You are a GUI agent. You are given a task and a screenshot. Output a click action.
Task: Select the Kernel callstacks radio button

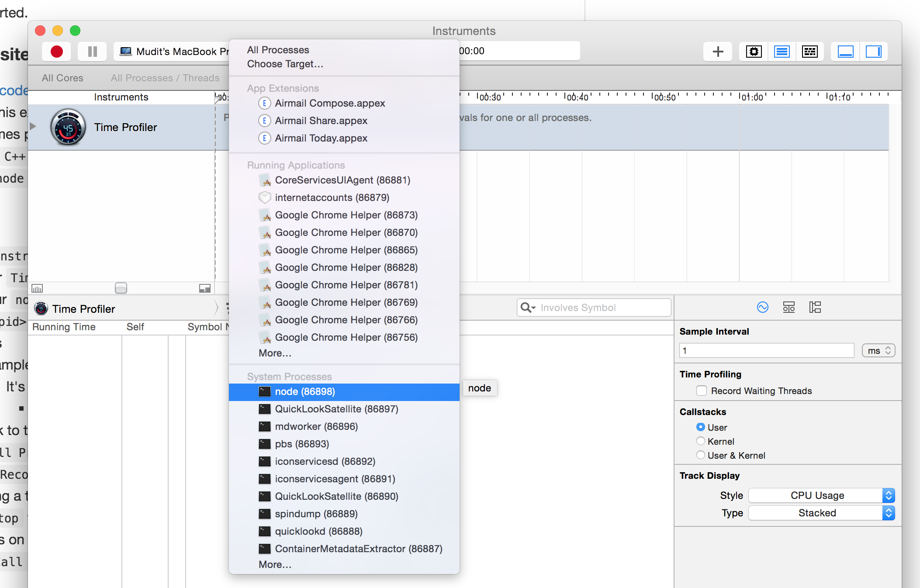701,441
